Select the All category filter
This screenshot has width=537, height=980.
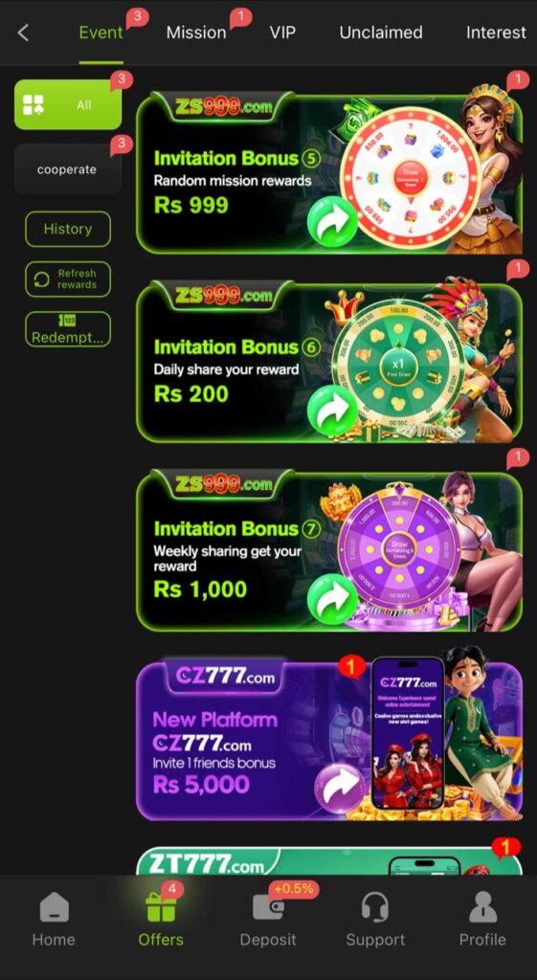click(x=68, y=104)
